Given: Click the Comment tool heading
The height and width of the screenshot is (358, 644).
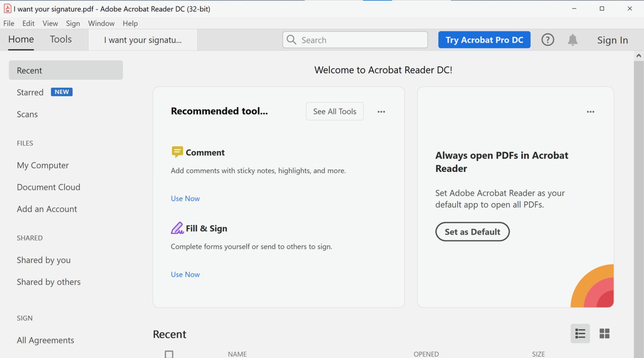Looking at the screenshot, I should click(x=205, y=152).
